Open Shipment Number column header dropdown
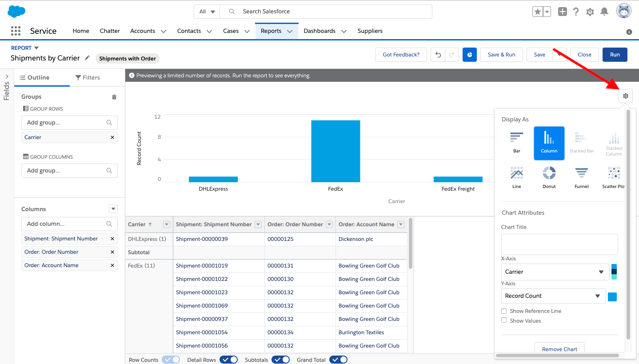Screen dimensions: 639x364 pyautogui.click(x=258, y=224)
